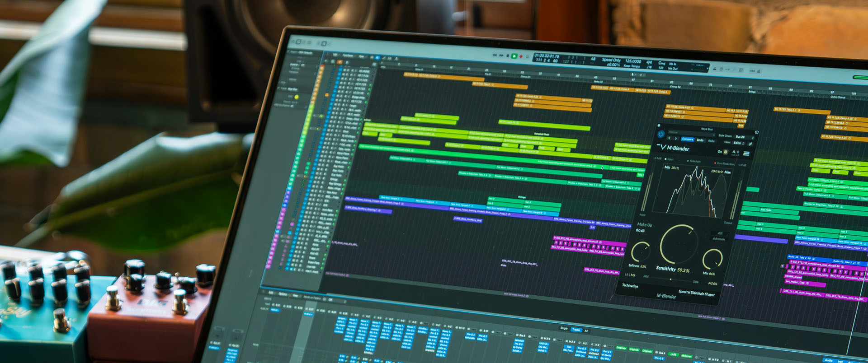
Task: Toggle the Input legend in spectrum view
Action: point(669,159)
